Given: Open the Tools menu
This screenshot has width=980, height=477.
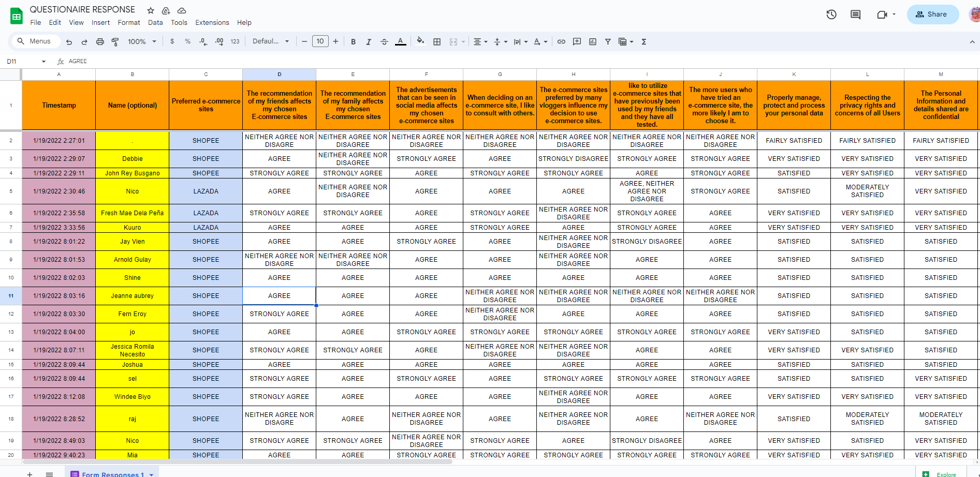Looking at the screenshot, I should point(179,22).
